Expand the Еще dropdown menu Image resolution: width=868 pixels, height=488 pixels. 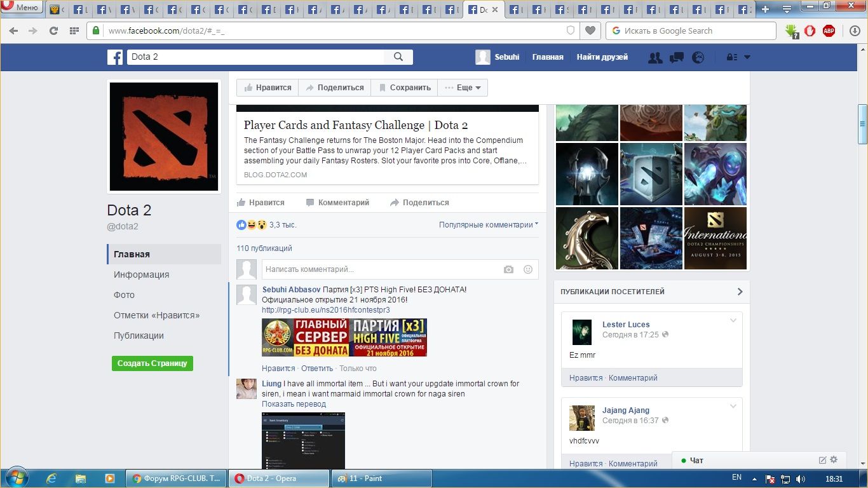(x=463, y=88)
